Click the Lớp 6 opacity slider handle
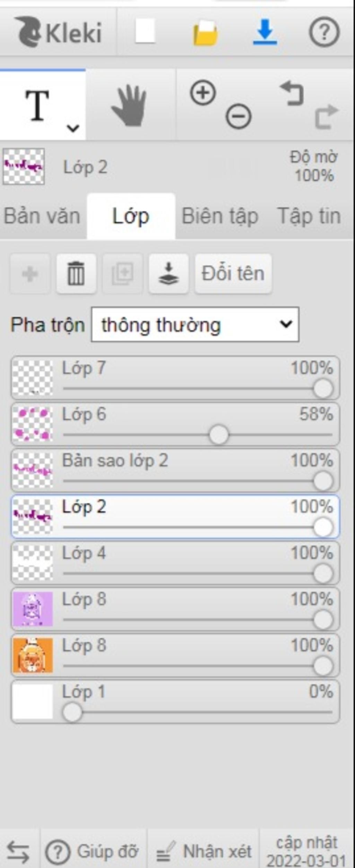The width and height of the screenshot is (355, 868). pyautogui.click(x=219, y=435)
